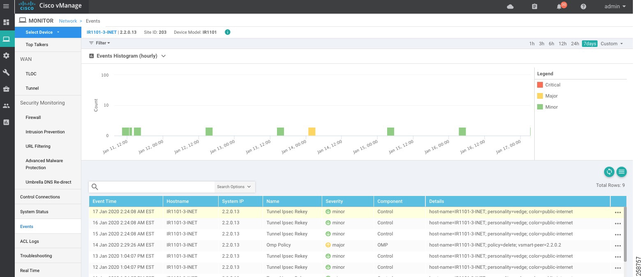Viewport: 644px width, 277px height.
Task: Sort by Component column header
Action: pyautogui.click(x=399, y=201)
